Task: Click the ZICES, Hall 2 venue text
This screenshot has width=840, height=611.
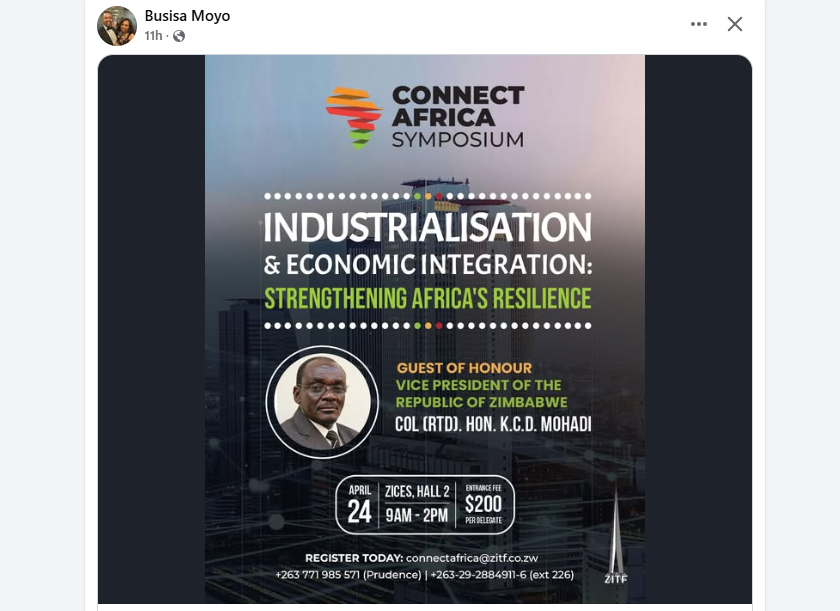Action: tap(415, 490)
